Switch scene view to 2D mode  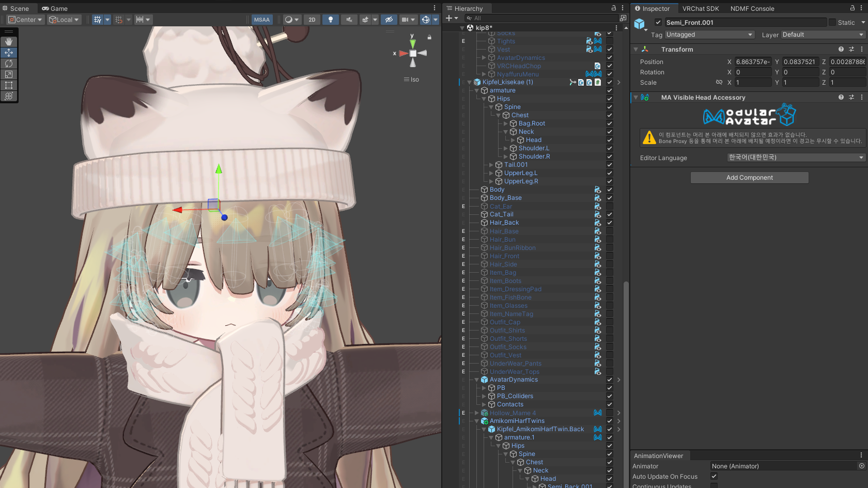(312, 20)
